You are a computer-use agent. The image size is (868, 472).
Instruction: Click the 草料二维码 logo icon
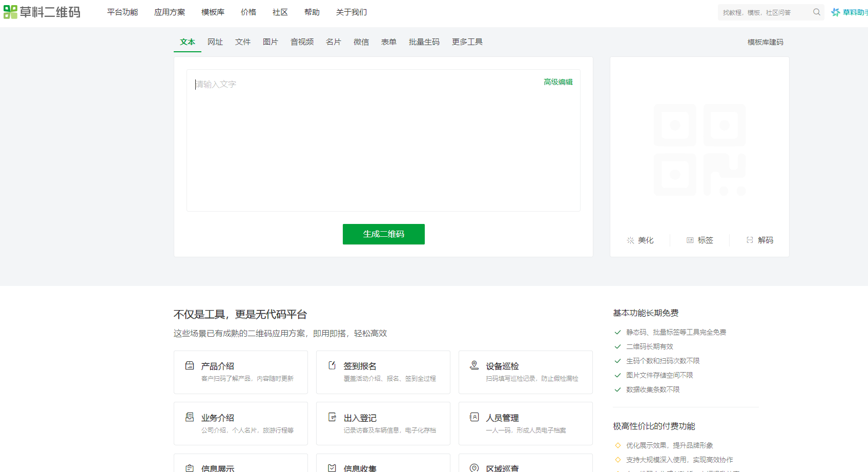(10, 12)
